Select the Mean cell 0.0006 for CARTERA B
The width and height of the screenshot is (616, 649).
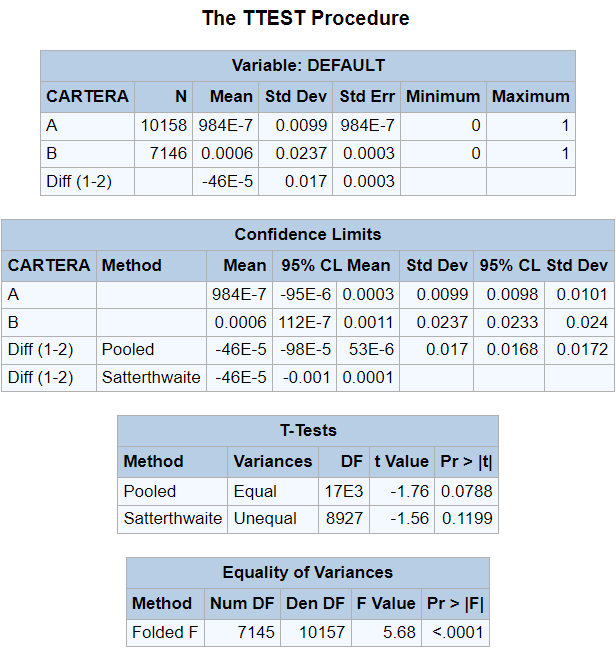click(226, 154)
